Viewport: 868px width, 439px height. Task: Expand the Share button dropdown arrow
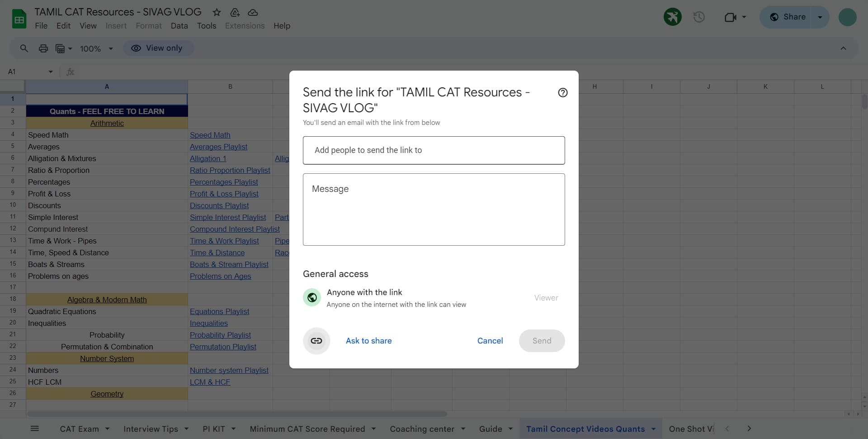tap(820, 17)
